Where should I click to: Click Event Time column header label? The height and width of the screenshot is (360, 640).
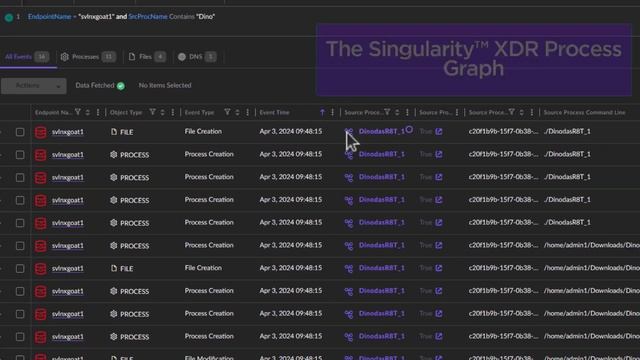(274, 112)
